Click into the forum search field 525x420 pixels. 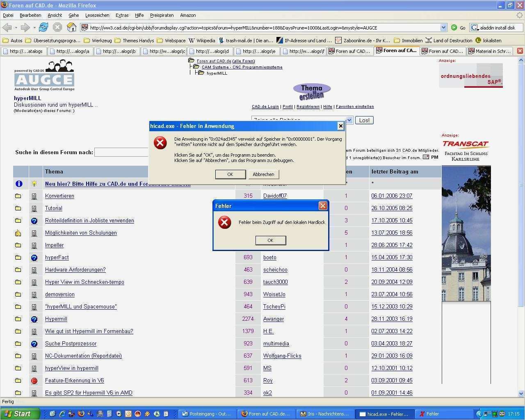[122, 152]
